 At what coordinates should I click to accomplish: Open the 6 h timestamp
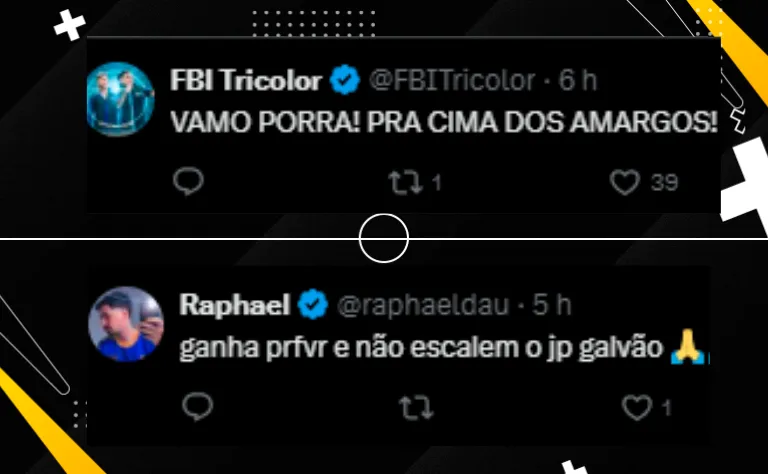(578, 80)
